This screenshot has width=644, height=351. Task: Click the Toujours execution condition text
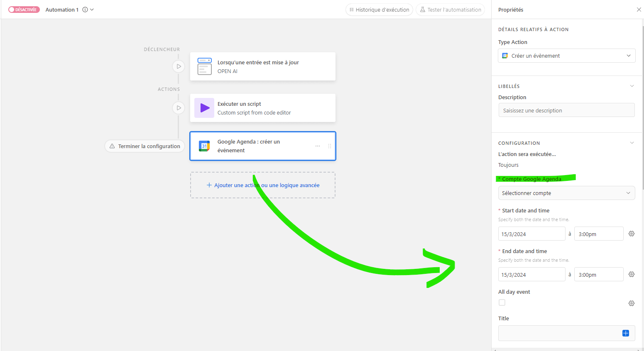(508, 165)
